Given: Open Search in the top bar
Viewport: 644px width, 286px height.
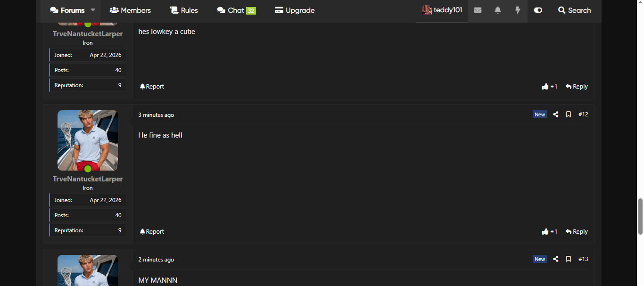Looking at the screenshot, I should 574,10.
